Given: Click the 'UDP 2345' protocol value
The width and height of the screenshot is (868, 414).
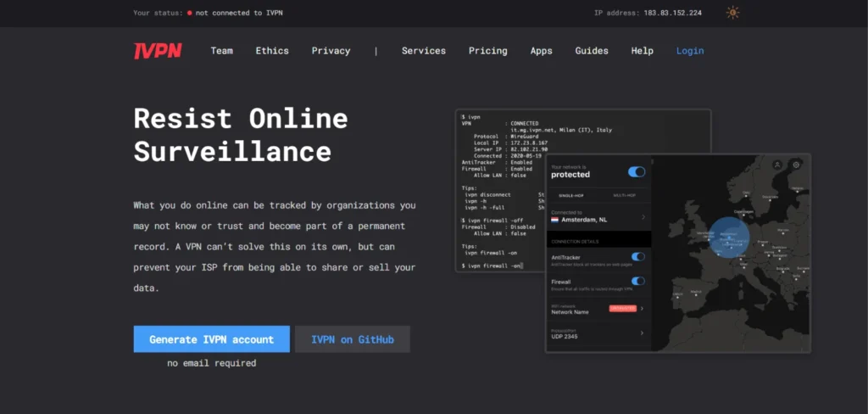Looking at the screenshot, I should click(x=565, y=337).
